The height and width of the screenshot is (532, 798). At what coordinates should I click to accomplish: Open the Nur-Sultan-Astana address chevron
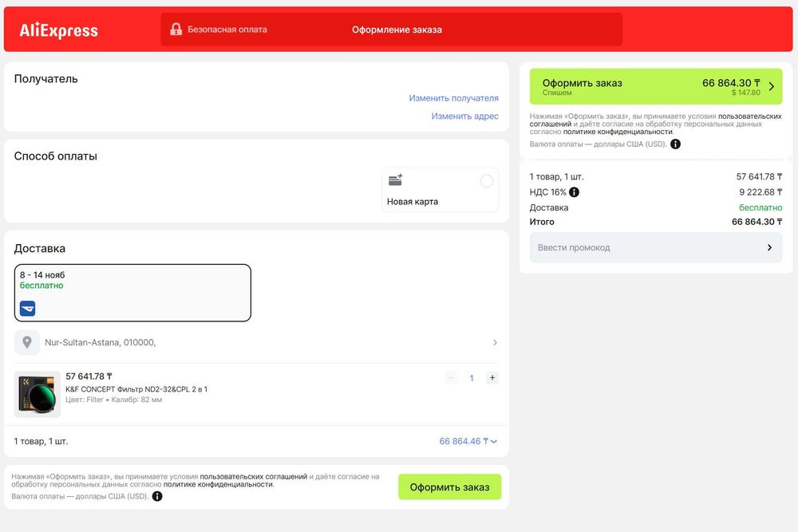[495, 342]
